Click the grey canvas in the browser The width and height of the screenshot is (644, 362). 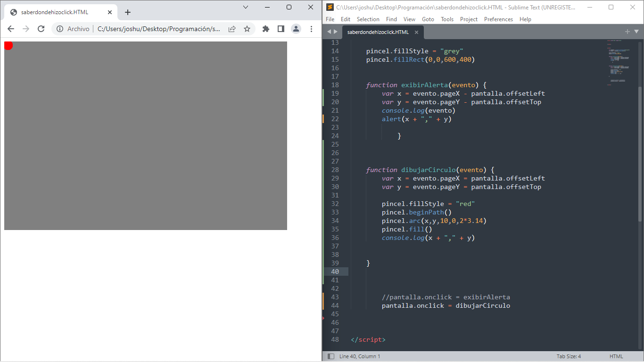(x=146, y=136)
